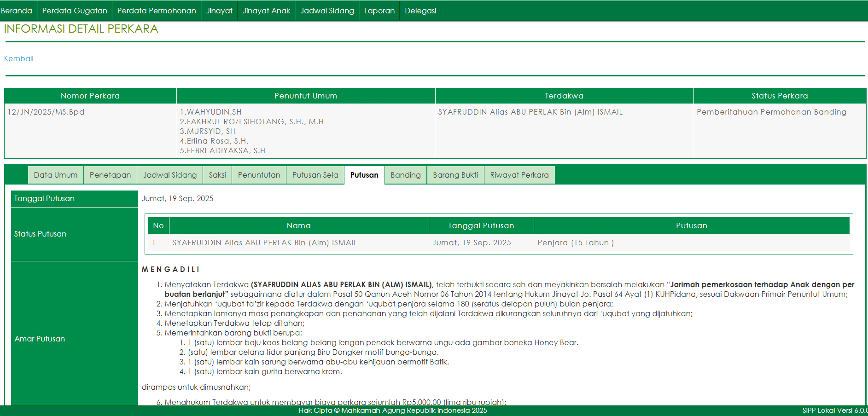Open the Laporan menu
Image resolution: width=868 pixels, height=416 pixels.
(379, 11)
